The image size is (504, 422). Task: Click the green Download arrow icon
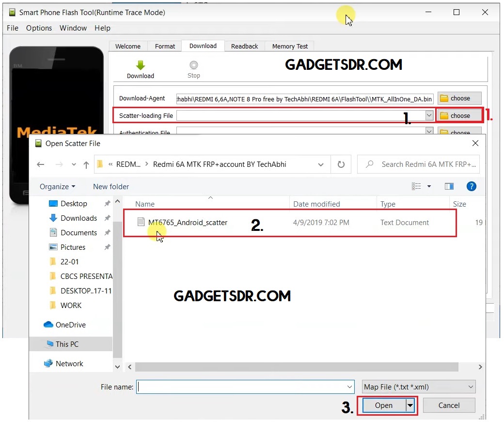pos(140,65)
